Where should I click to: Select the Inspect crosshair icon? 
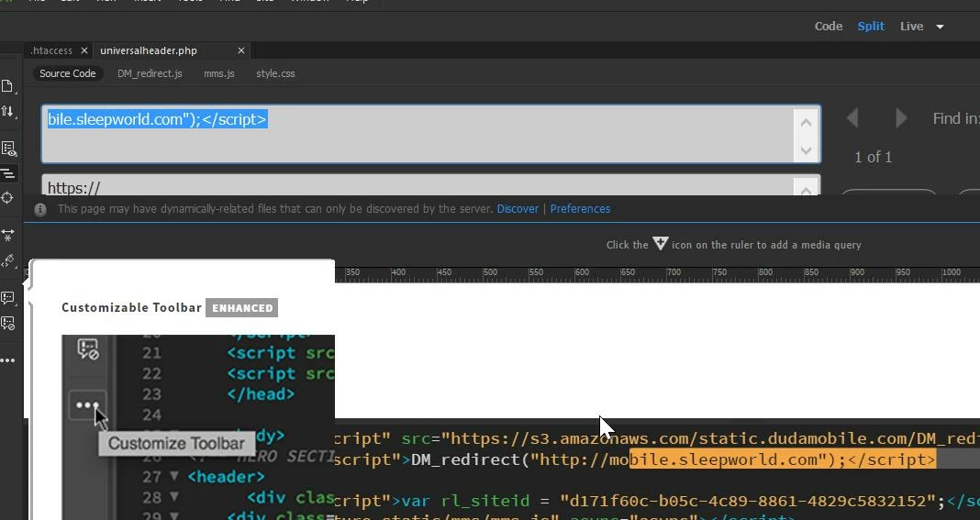point(7,197)
